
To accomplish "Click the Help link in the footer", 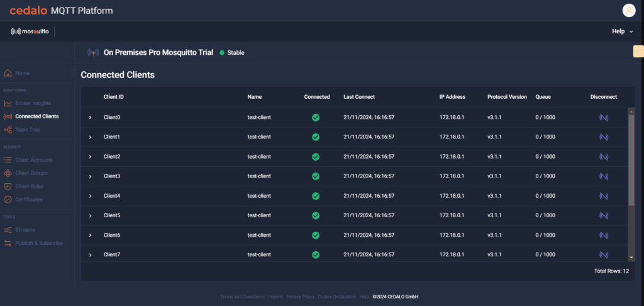I will pyautogui.click(x=364, y=297).
